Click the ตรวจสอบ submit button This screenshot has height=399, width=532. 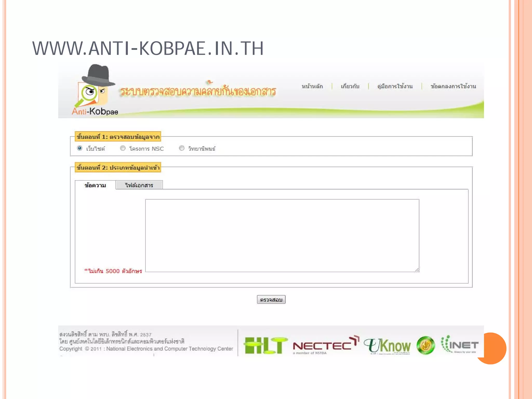pyautogui.click(x=271, y=300)
